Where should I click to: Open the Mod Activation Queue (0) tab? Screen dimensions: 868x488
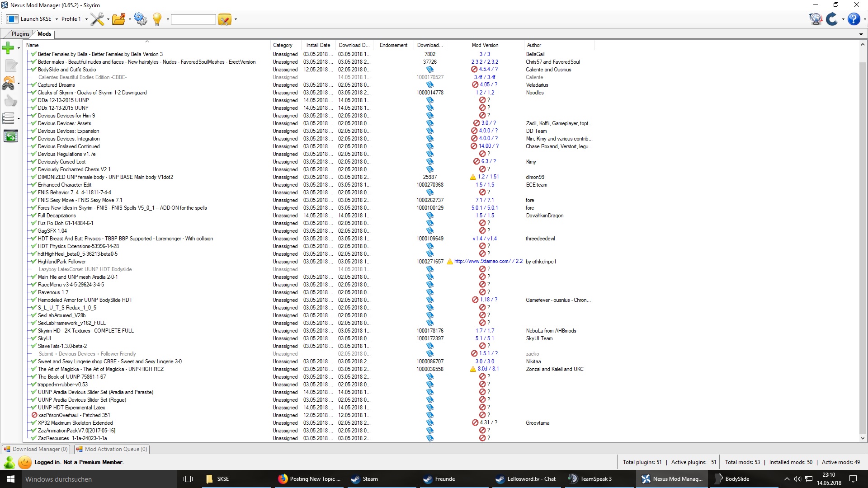(x=112, y=449)
